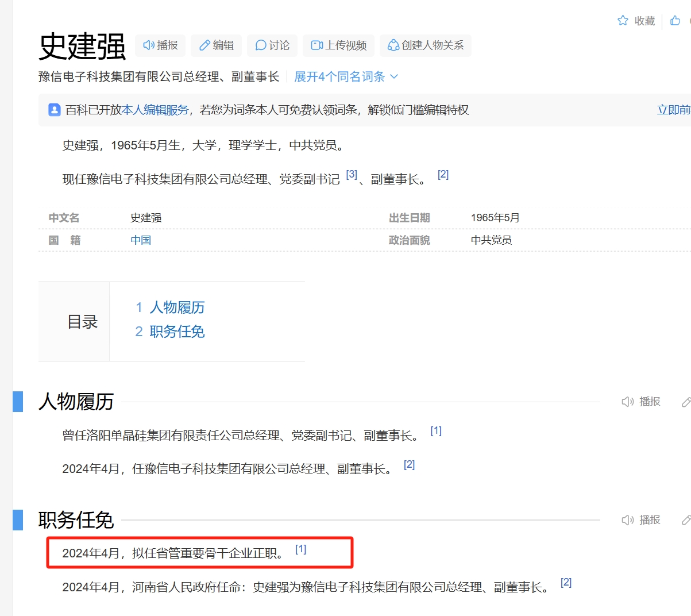Open the 编辑 pencil button
The image size is (691, 616).
pos(217,45)
